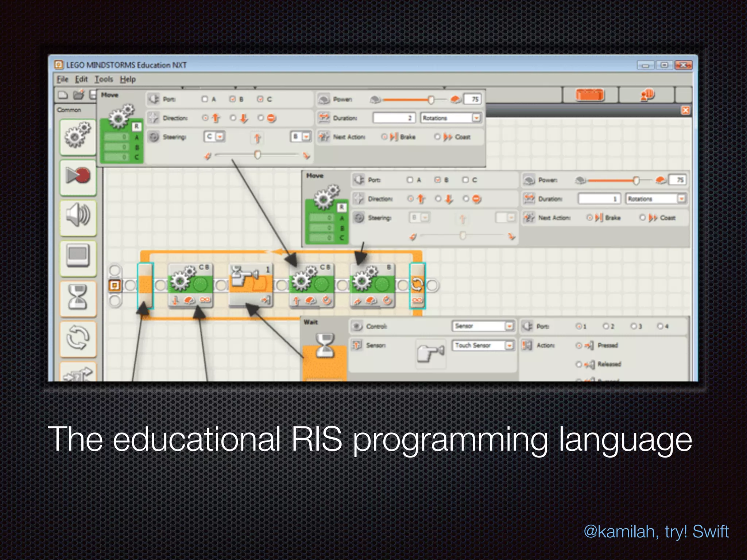
Task: Untick Port C in the Move panel with duration 2
Action: (260, 99)
